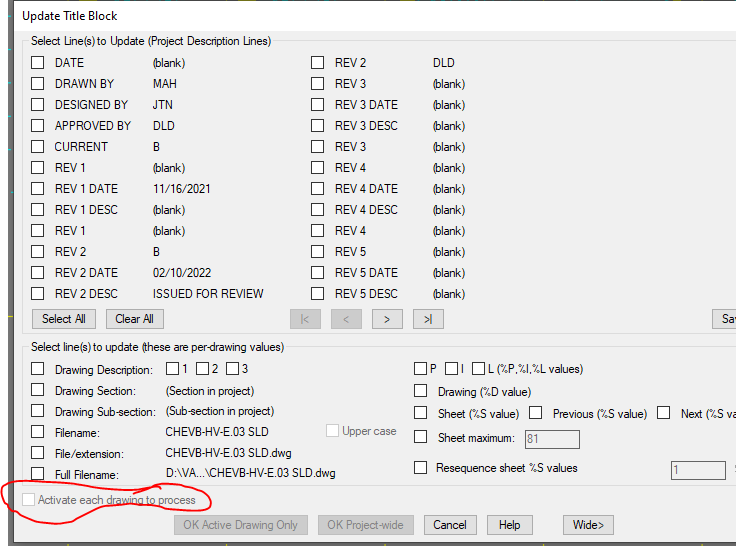Select the REV 3 DATE checkbox
This screenshot has height=546, width=736.
[317, 104]
